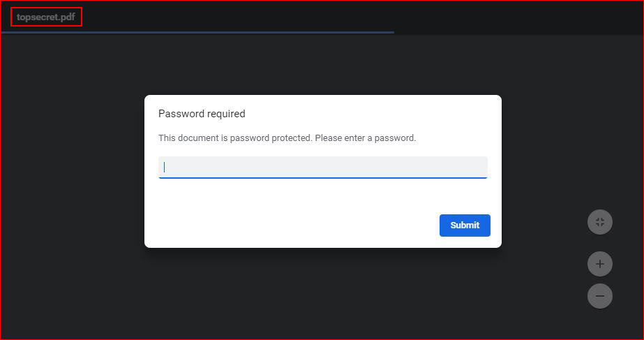This screenshot has width=644, height=340.
Task: Click the right end of the password field
Action: (x=481, y=168)
